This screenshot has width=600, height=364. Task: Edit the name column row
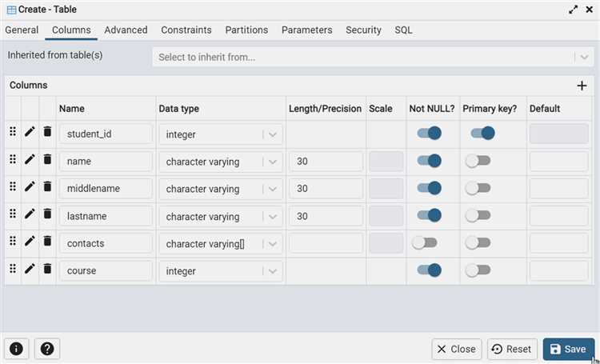30,159
